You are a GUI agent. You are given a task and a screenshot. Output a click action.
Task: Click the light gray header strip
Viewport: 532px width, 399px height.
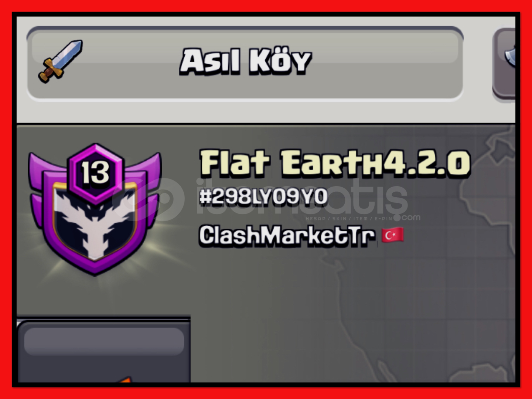(x=266, y=69)
